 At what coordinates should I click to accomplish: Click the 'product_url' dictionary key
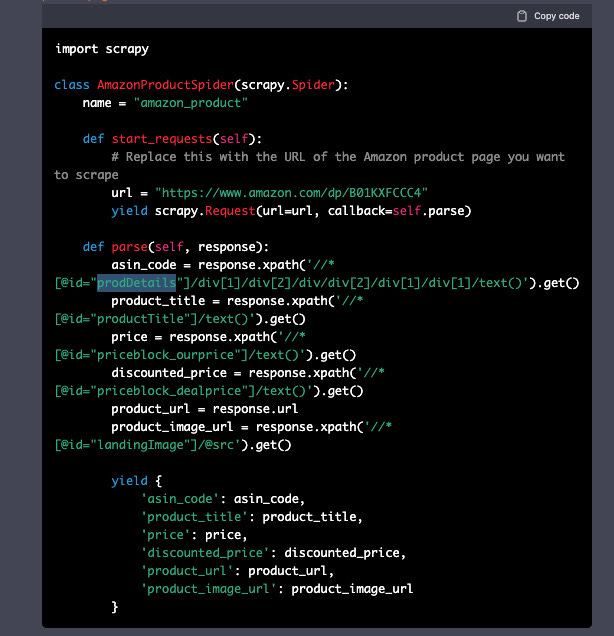(187, 571)
